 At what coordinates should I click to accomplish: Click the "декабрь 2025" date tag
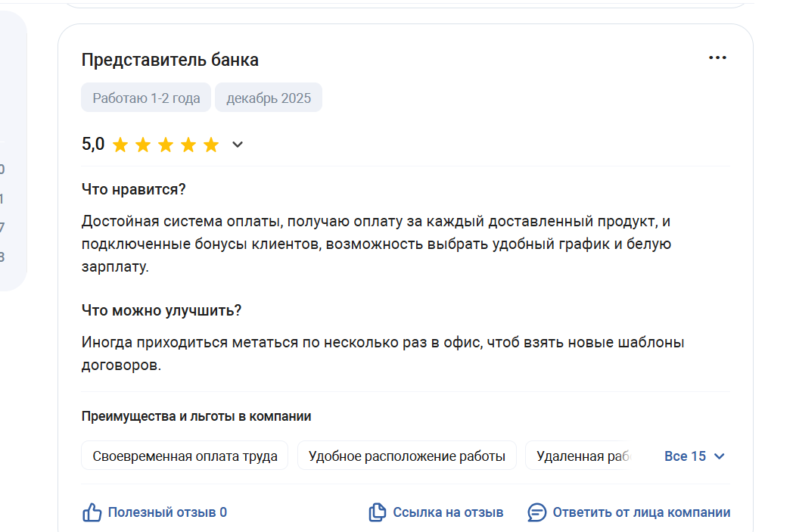point(269,98)
